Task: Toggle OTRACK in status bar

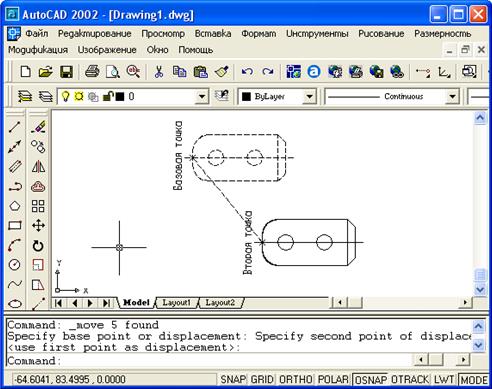Action: (x=410, y=379)
